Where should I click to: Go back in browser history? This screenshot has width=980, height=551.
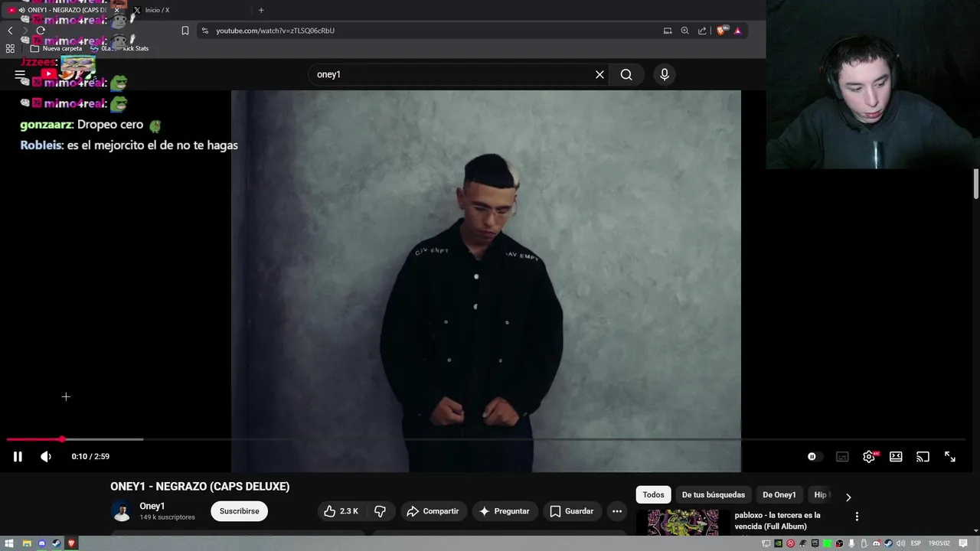[x=10, y=31]
